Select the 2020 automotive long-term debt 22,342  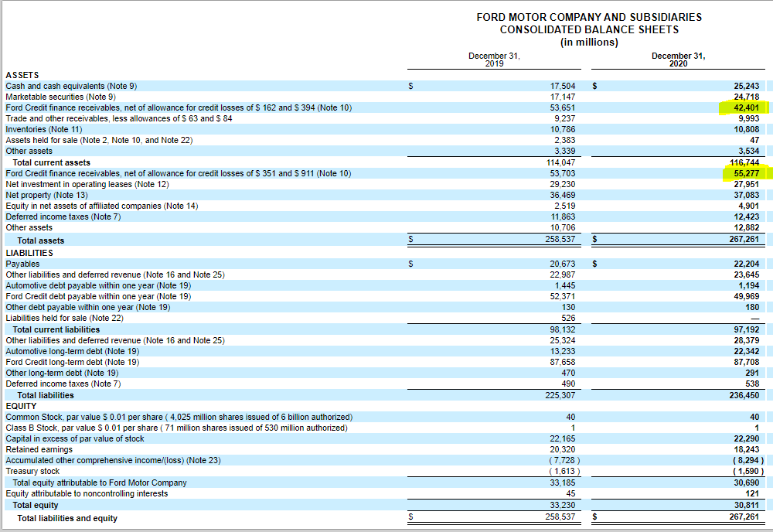[x=747, y=351]
